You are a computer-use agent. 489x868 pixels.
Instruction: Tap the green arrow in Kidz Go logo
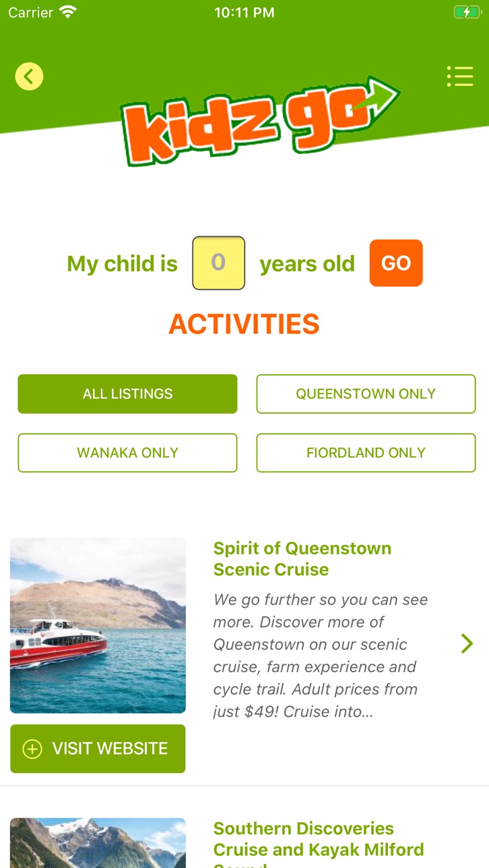point(374,98)
